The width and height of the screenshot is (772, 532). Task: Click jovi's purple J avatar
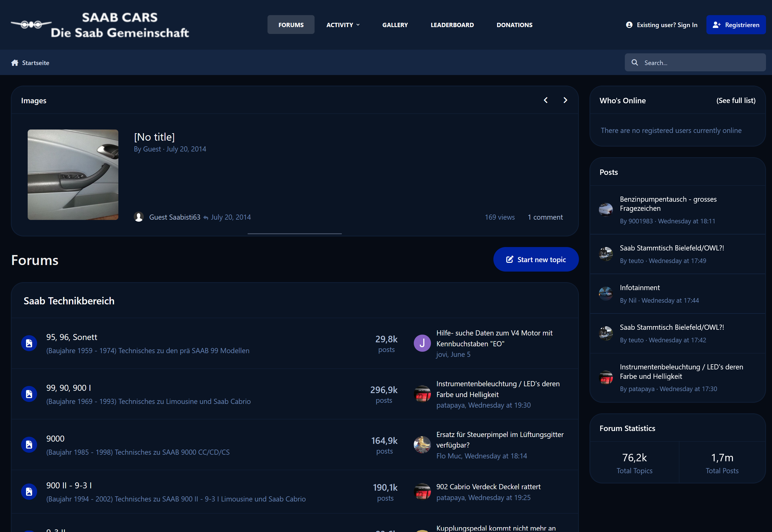tap(422, 343)
